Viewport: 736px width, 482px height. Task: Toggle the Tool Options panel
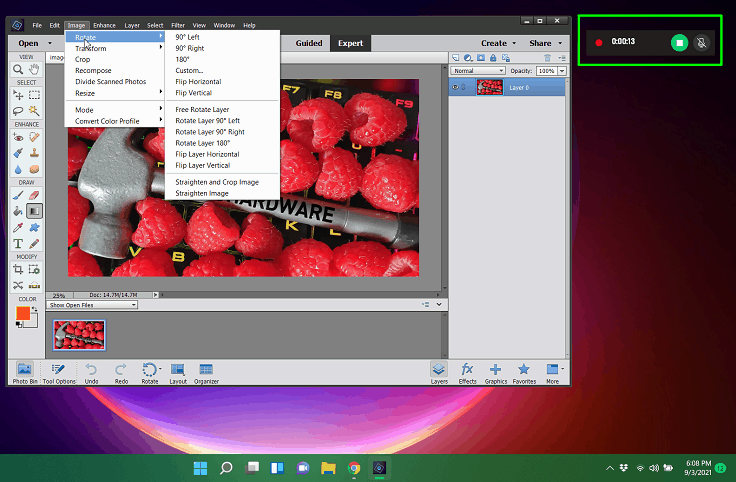pos(59,373)
